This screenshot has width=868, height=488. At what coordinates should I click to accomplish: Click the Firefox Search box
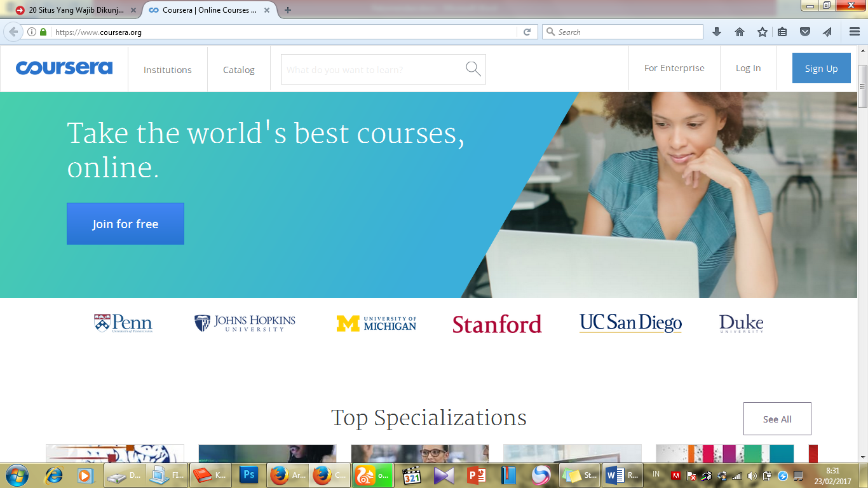coord(623,32)
